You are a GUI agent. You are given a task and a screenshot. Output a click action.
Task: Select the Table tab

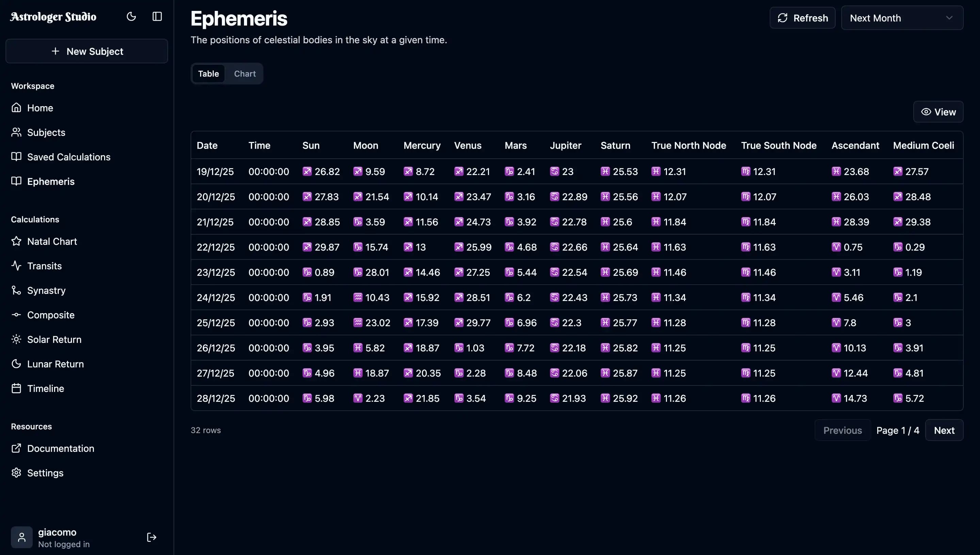[208, 73]
